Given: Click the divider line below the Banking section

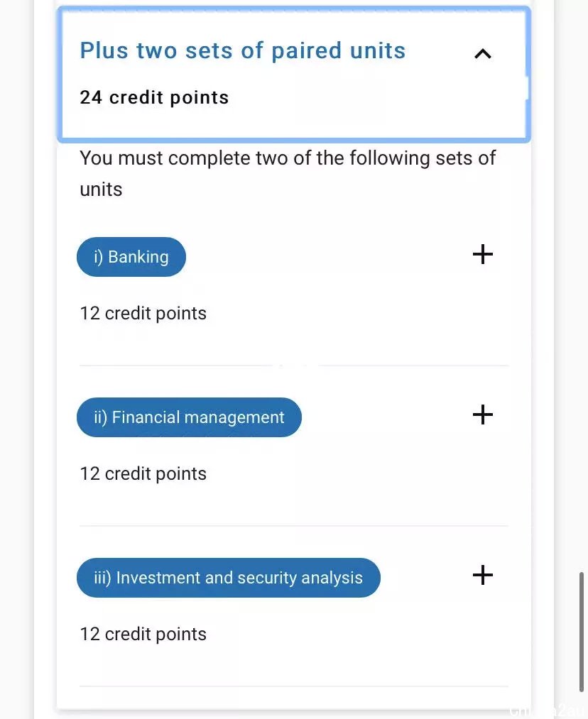Looking at the screenshot, I should (294, 366).
